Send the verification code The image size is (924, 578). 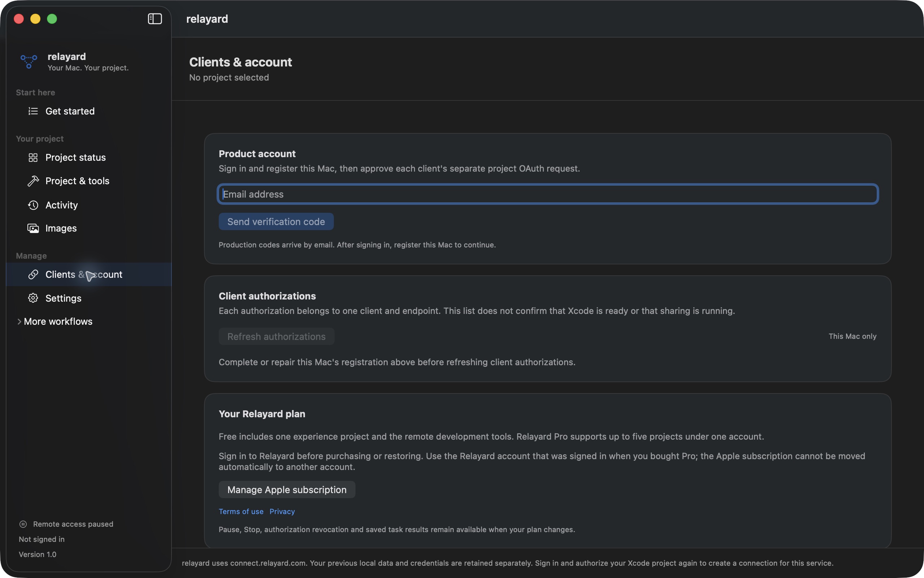click(x=276, y=222)
